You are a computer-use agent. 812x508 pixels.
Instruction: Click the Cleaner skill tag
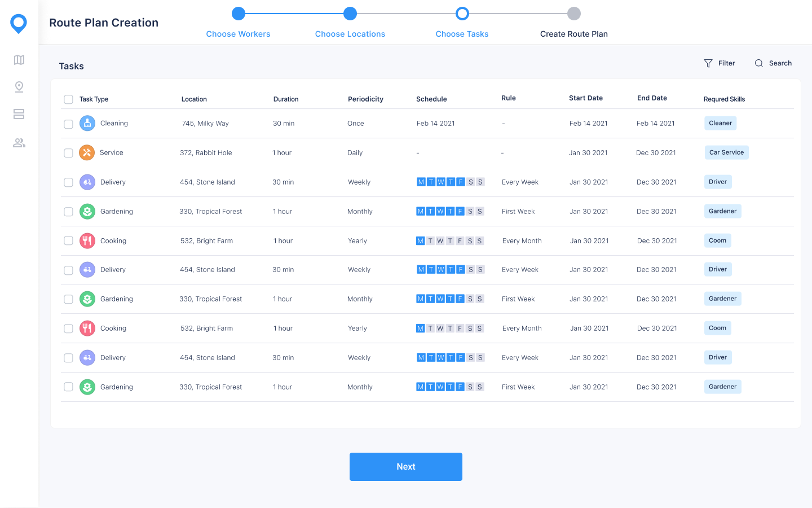[x=720, y=123]
